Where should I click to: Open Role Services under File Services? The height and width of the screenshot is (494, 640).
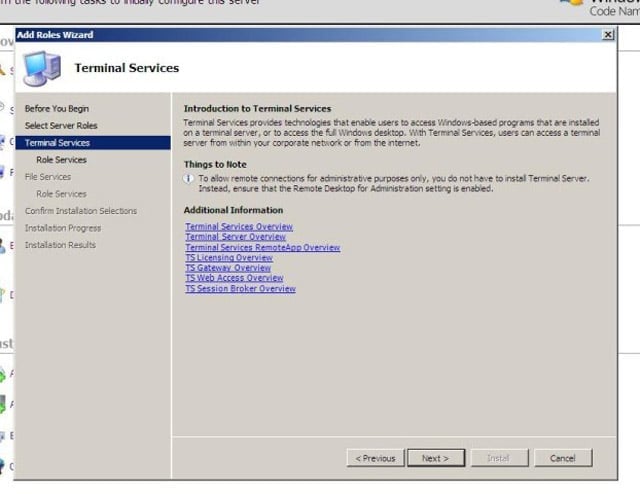pyautogui.click(x=61, y=194)
